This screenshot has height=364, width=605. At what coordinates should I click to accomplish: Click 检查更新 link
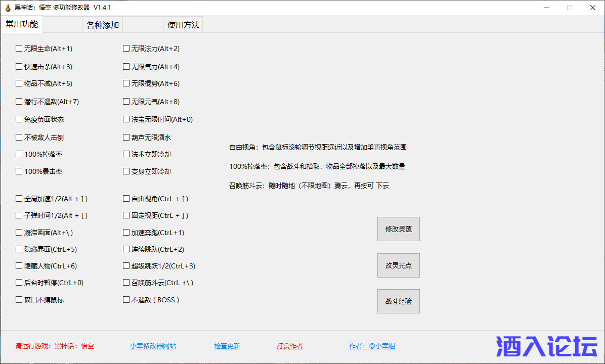(227, 346)
